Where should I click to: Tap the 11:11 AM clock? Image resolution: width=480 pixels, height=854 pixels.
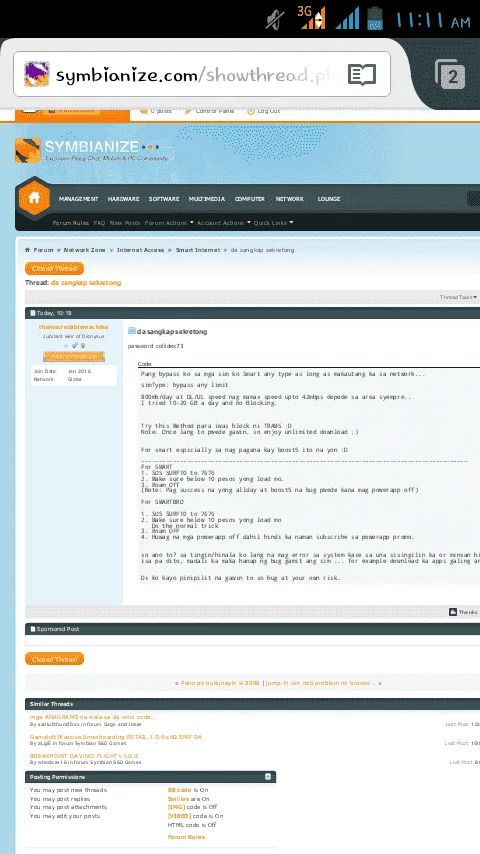tap(433, 21)
